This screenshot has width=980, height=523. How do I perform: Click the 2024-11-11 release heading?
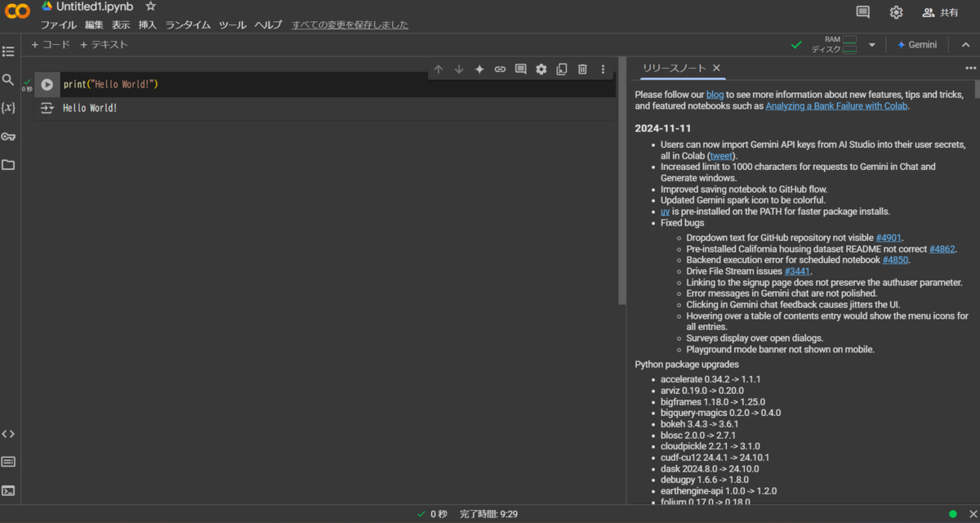coord(663,128)
